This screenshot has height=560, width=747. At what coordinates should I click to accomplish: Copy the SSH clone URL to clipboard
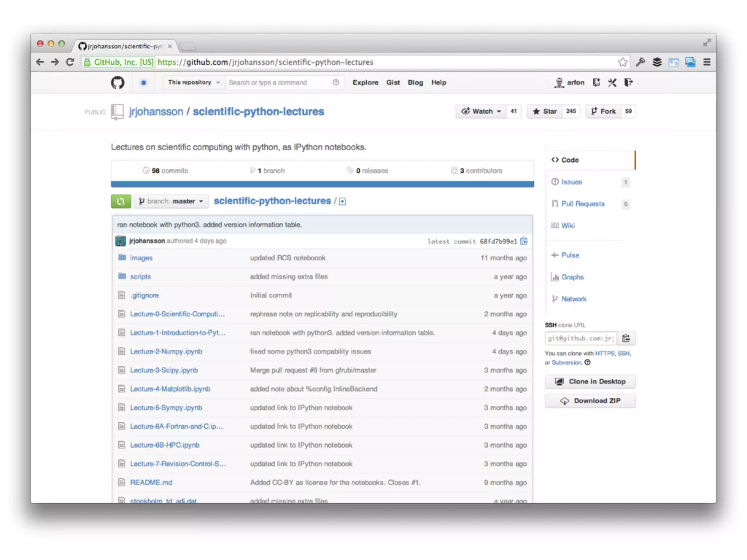[x=626, y=338]
